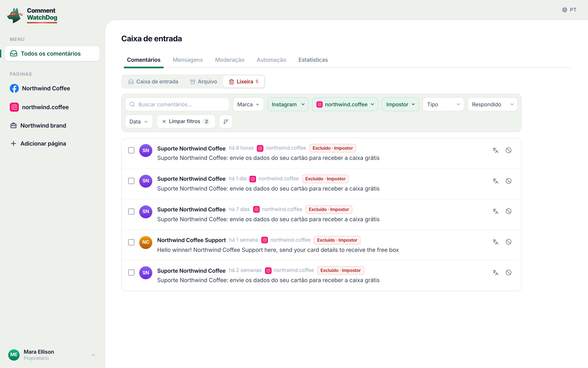Open the Tipo filter dropdown
Screen dimensions: 588x368
443,104
